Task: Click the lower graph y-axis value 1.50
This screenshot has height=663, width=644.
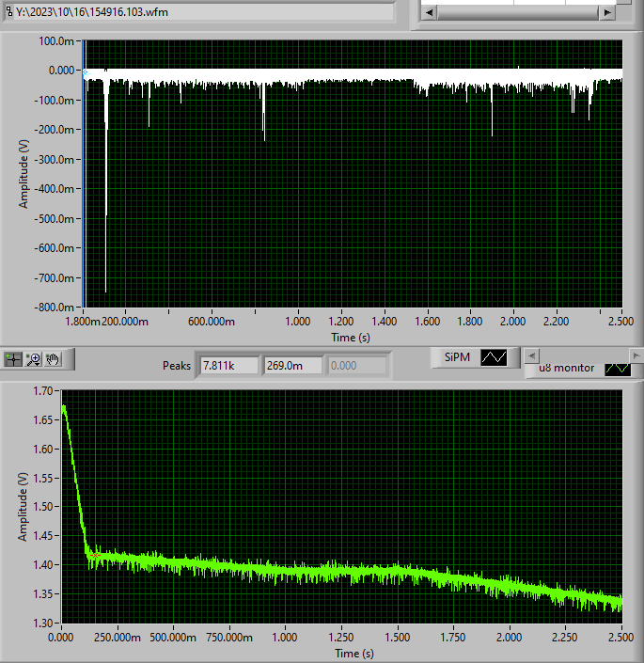Action: pyautogui.click(x=43, y=507)
